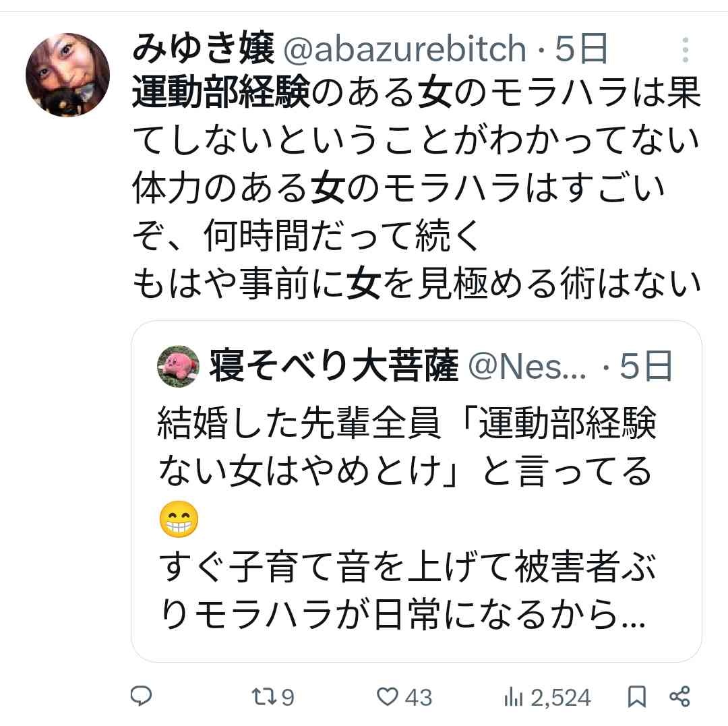Click the main tweet's 5日 timestamp
The image size is (728, 726).
[582, 49]
